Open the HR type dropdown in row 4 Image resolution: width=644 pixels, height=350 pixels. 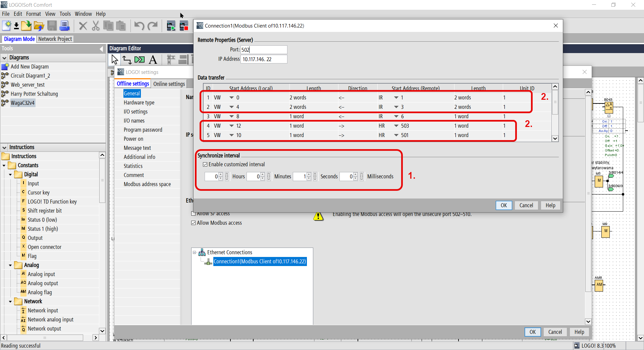(x=396, y=126)
